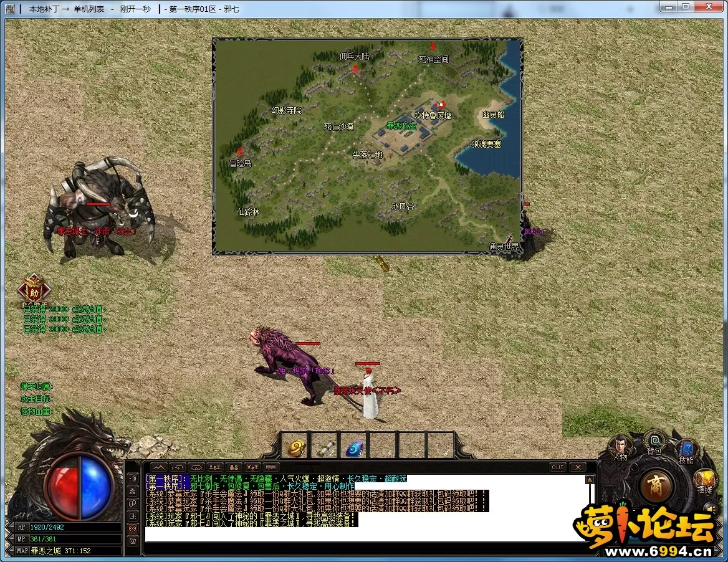The height and width of the screenshot is (562, 728).
Task: Select 冒险岛 on the world map
Action: point(241,163)
